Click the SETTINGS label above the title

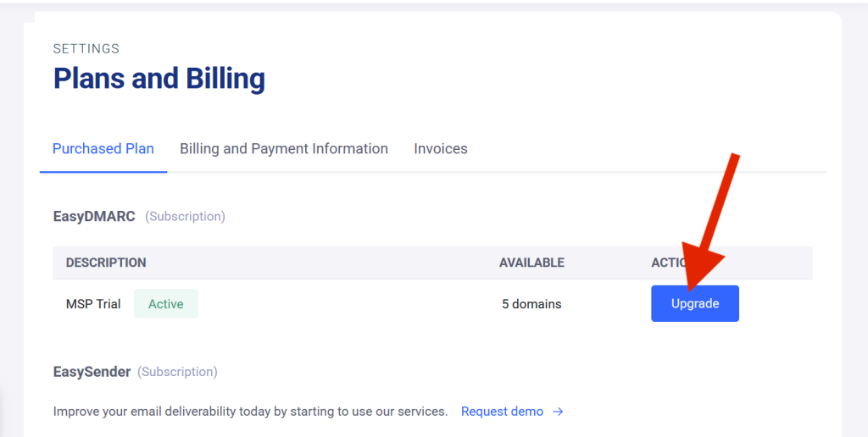pyautogui.click(x=86, y=49)
